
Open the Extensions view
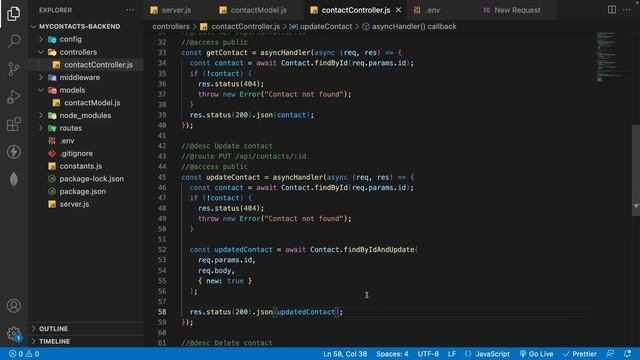coord(13,124)
